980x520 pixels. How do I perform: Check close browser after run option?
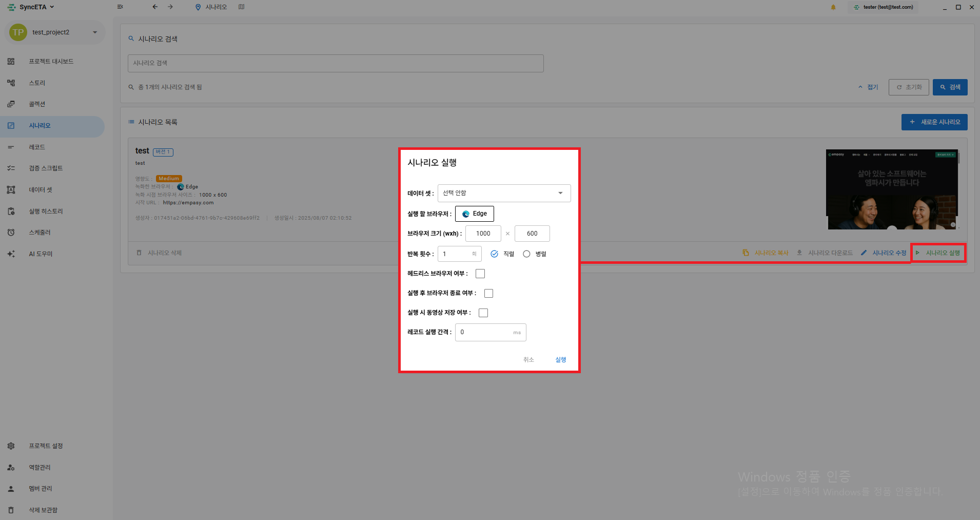pos(488,293)
